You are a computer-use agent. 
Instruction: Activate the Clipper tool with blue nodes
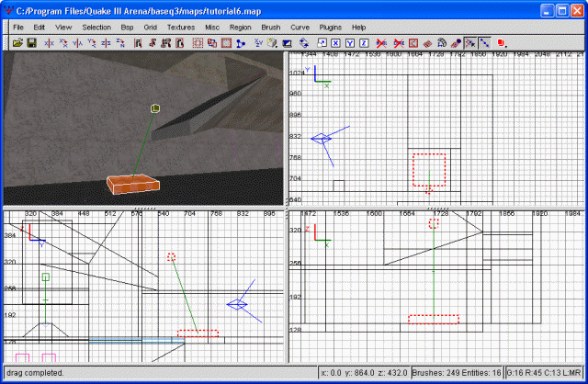point(241,43)
